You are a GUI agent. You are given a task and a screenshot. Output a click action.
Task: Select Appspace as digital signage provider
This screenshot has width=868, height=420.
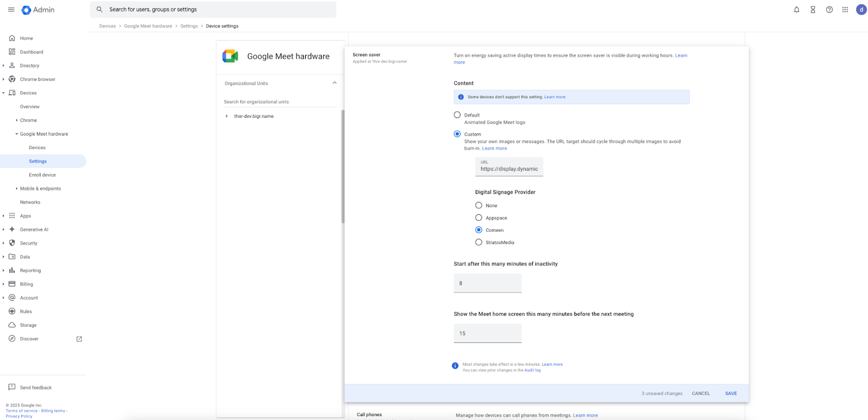point(478,218)
